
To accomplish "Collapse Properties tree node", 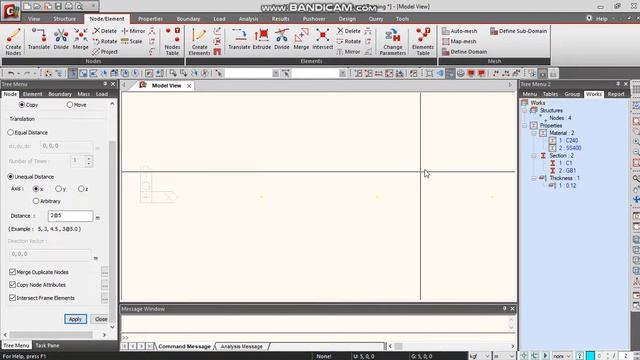I will [525, 126].
